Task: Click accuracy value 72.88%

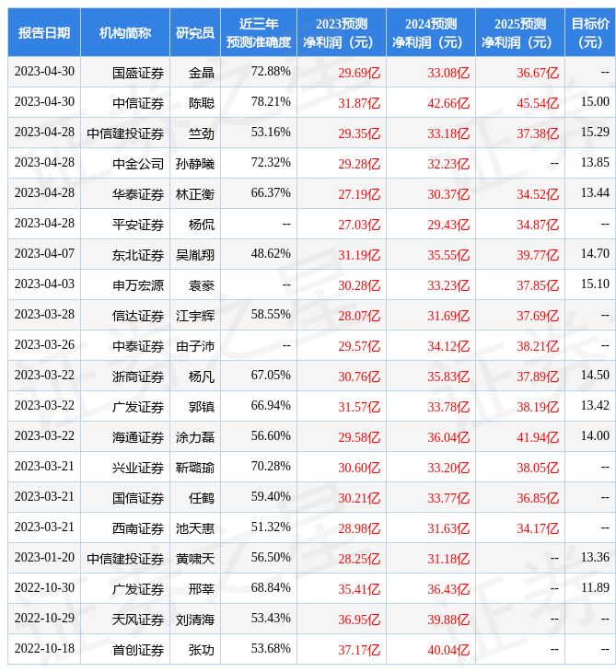Action: 271,71
